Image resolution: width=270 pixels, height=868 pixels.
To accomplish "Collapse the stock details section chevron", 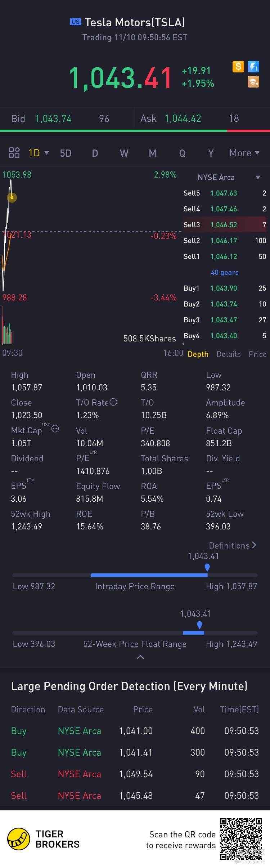I will 140,657.
